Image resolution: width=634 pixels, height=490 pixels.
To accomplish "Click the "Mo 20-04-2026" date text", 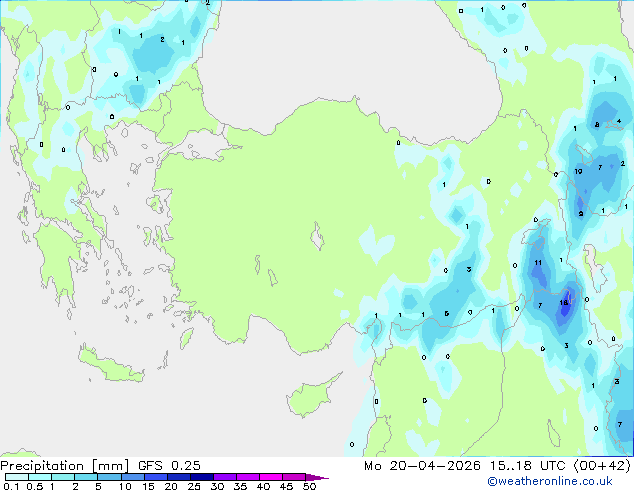I will point(422,466).
